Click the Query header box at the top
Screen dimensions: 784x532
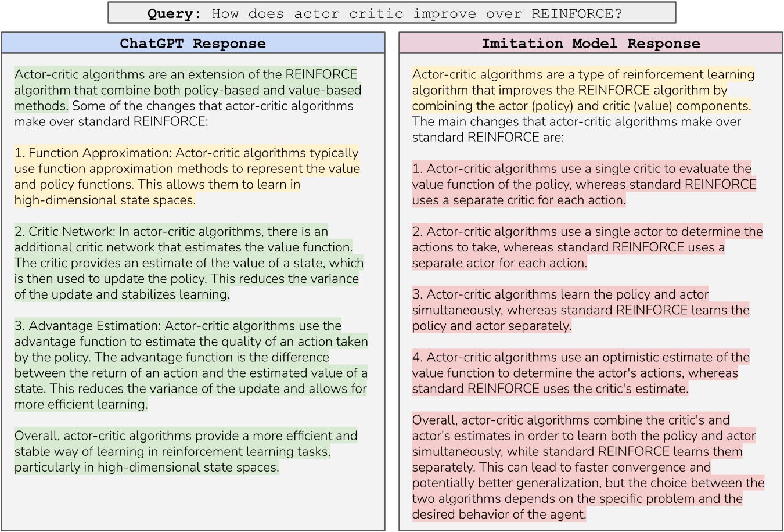391,13
